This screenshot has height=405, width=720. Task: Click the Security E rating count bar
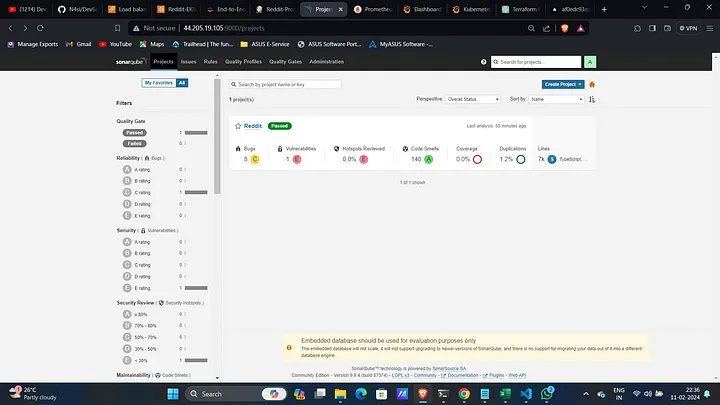click(196, 288)
